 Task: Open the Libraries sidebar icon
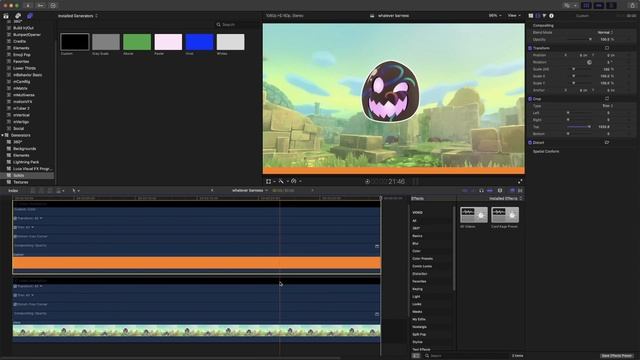(x=6, y=16)
